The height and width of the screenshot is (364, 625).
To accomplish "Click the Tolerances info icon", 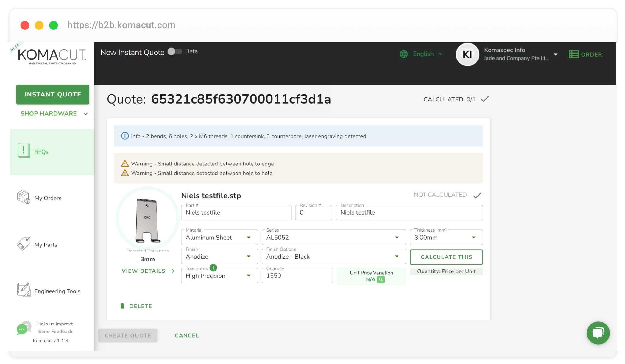I will [213, 268].
